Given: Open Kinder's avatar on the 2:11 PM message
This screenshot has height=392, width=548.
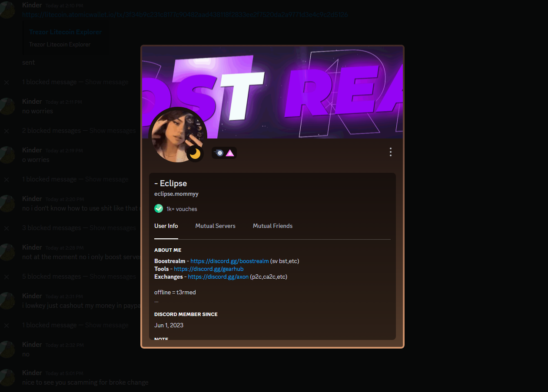Looking at the screenshot, I should coord(7,106).
